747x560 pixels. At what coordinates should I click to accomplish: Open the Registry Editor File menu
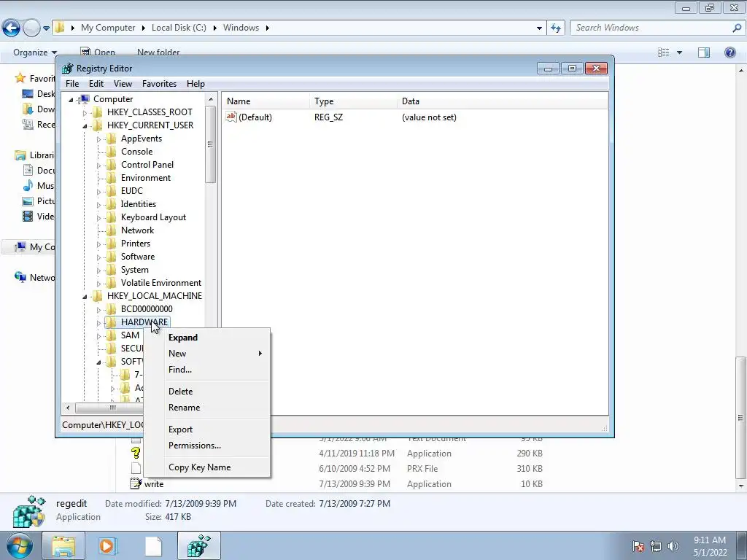pos(72,84)
